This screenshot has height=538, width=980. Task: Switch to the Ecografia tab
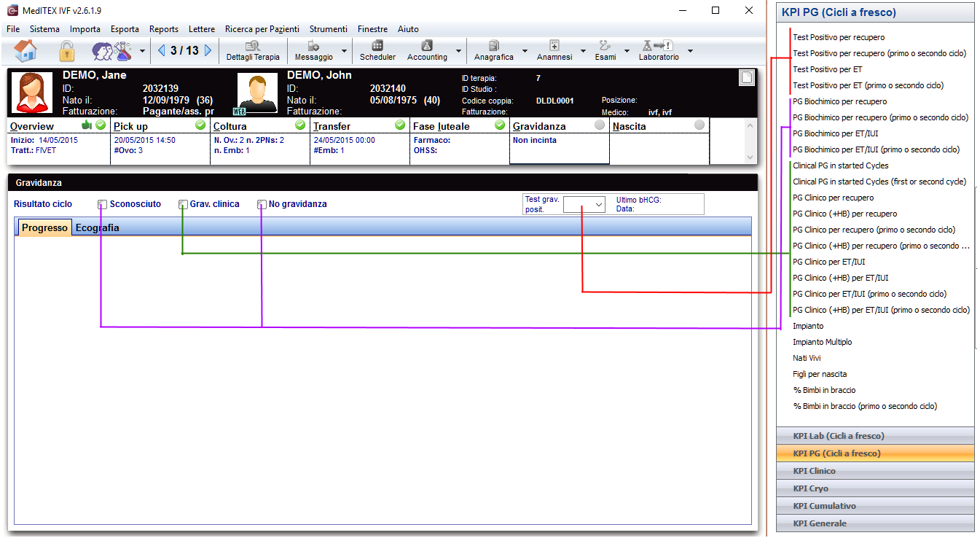[98, 227]
